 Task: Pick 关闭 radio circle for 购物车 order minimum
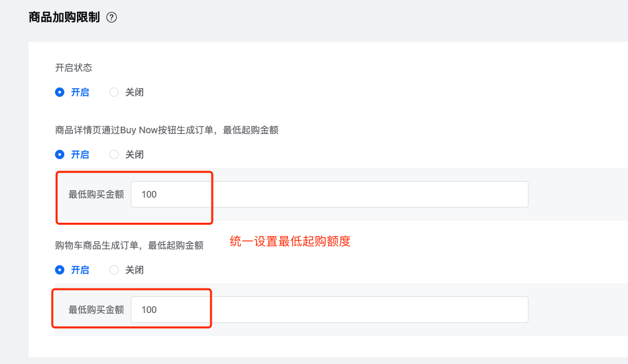(114, 270)
